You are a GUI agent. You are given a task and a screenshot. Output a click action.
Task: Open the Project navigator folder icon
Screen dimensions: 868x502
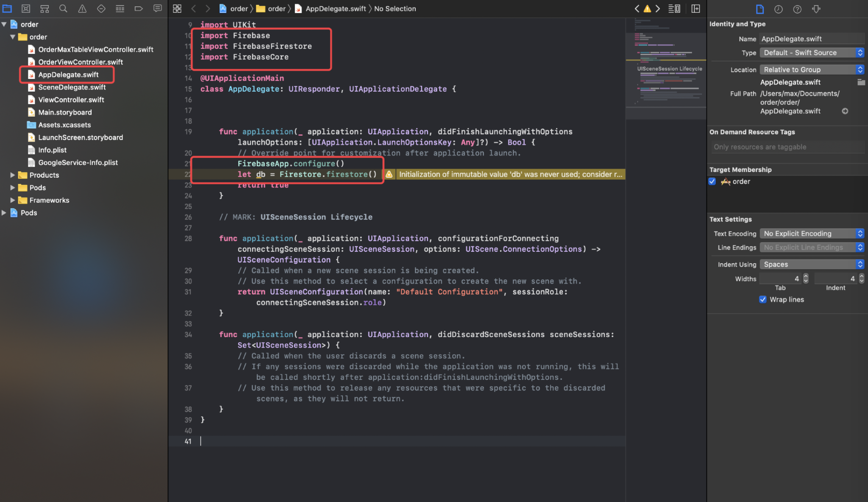[x=7, y=8]
